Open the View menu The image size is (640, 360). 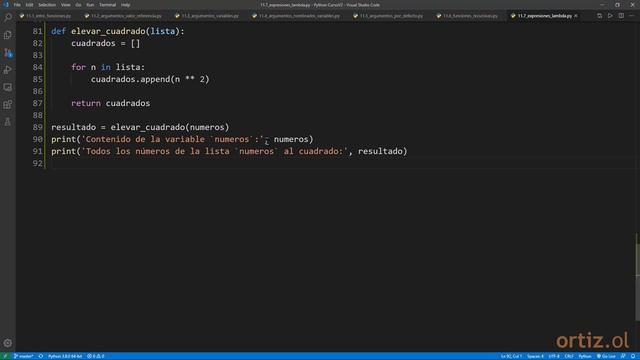pyautogui.click(x=65, y=5)
